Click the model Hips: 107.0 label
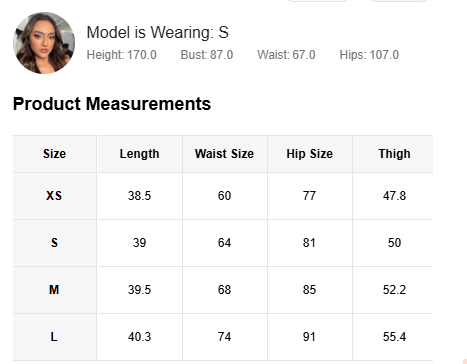The image size is (467, 364). (369, 55)
